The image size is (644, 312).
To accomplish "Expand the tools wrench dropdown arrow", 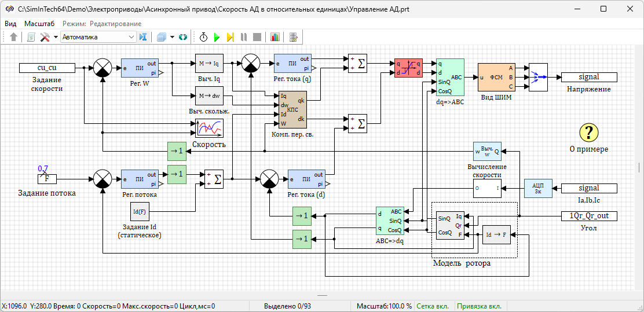I will point(56,37).
